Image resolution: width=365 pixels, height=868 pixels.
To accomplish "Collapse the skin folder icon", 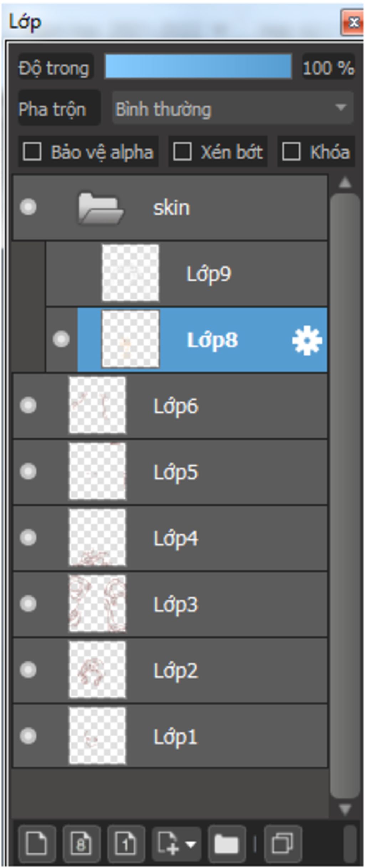I will point(101,208).
